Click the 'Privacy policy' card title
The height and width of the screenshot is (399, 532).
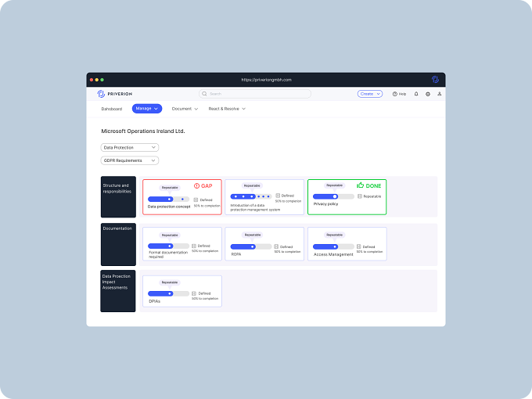325,204
